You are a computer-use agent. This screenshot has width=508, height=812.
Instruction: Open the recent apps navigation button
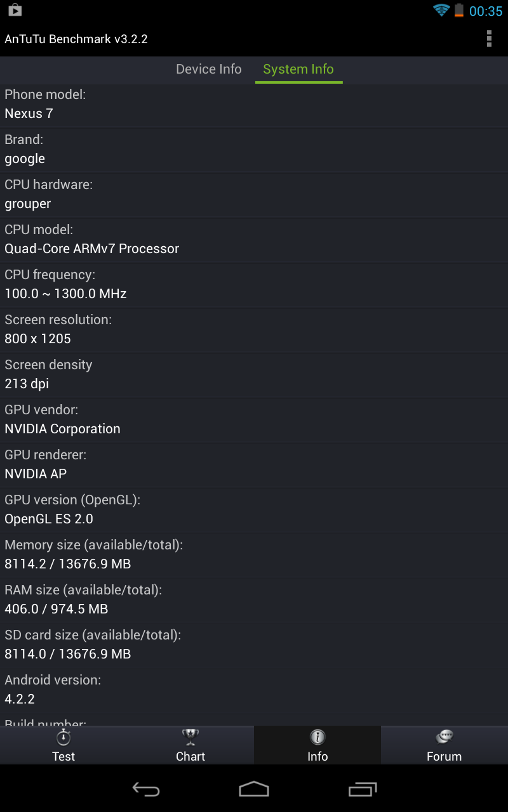[363, 789]
